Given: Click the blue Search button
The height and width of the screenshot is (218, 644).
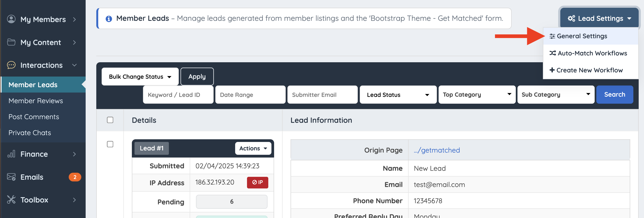Looking at the screenshot, I should [x=614, y=95].
